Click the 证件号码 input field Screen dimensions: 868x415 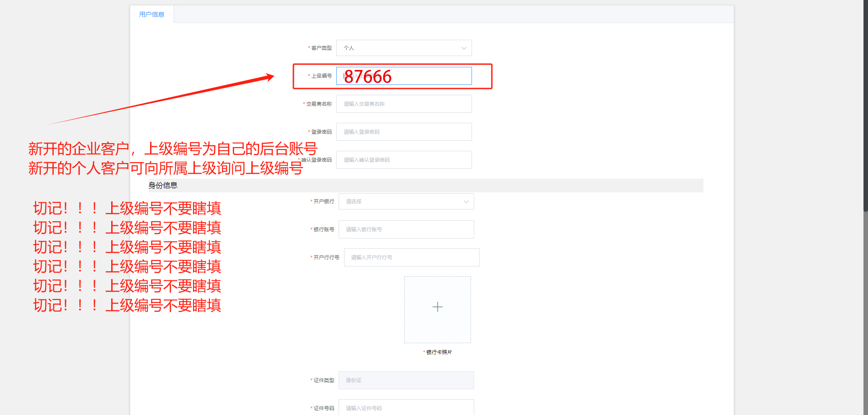406,407
